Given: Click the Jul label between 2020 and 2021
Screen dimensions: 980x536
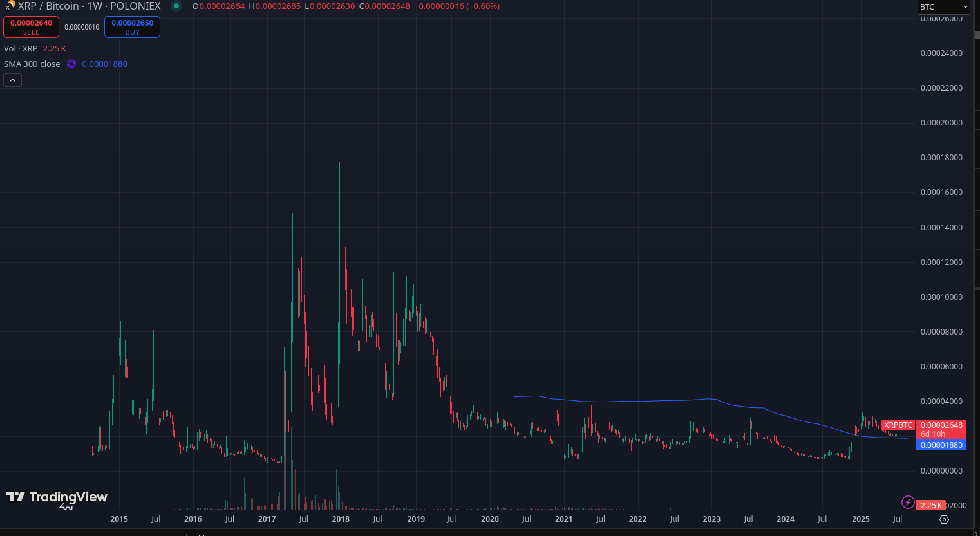Looking at the screenshot, I should point(527,519).
